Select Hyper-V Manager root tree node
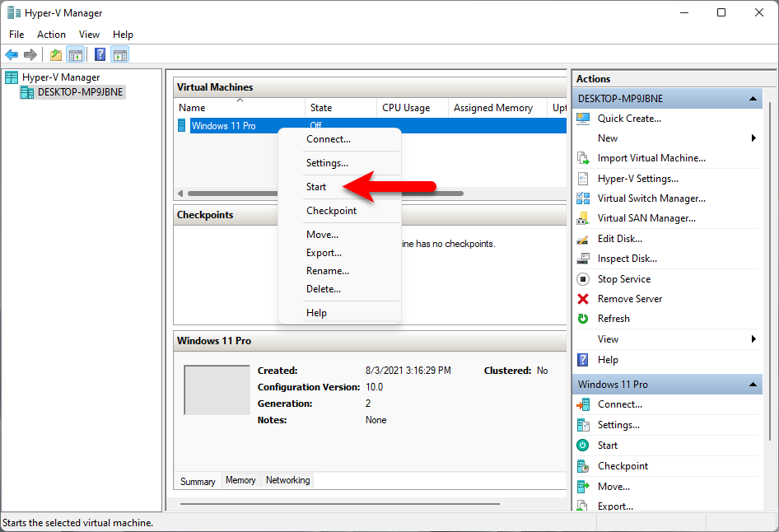Viewport: 779px width, 532px height. click(x=61, y=77)
